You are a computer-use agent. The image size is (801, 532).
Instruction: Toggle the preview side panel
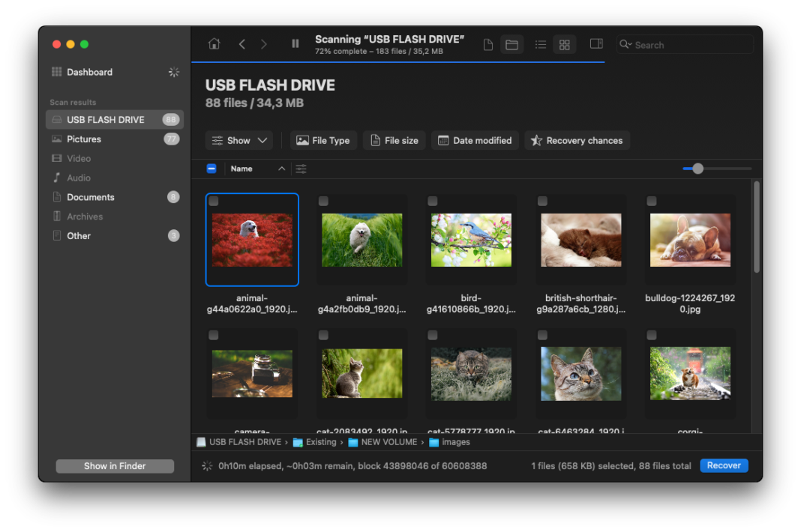[x=596, y=44]
